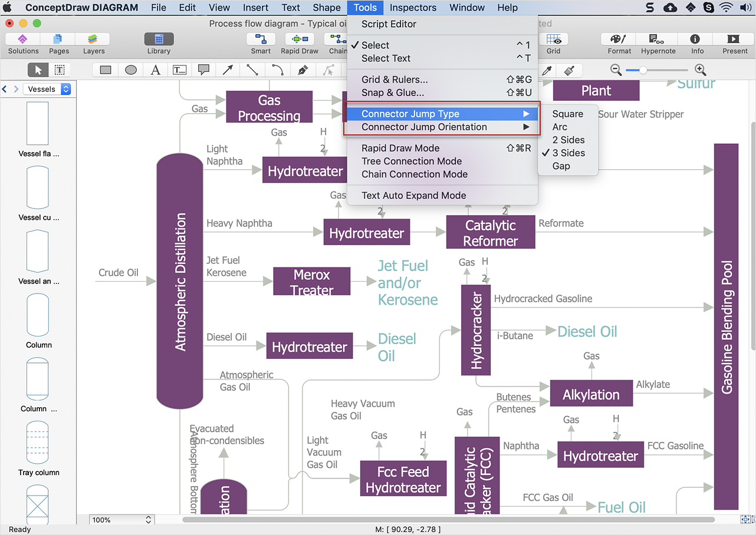Image resolution: width=756 pixels, height=535 pixels.
Task: Click the Hypernote toolbar icon
Action: (x=658, y=39)
